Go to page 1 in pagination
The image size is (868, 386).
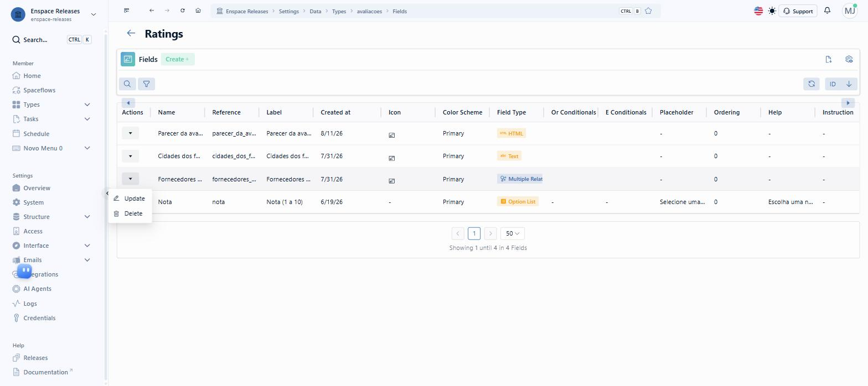[x=474, y=233]
